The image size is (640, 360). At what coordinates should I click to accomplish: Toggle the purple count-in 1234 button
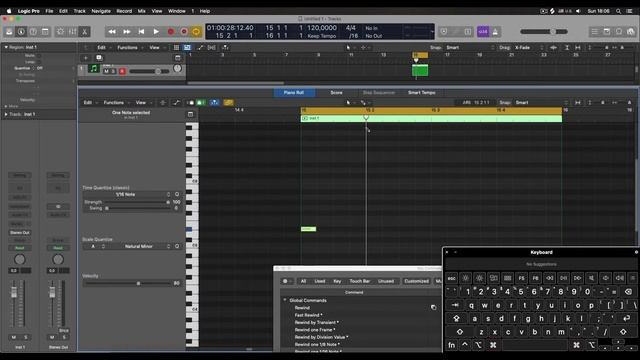click(x=483, y=31)
